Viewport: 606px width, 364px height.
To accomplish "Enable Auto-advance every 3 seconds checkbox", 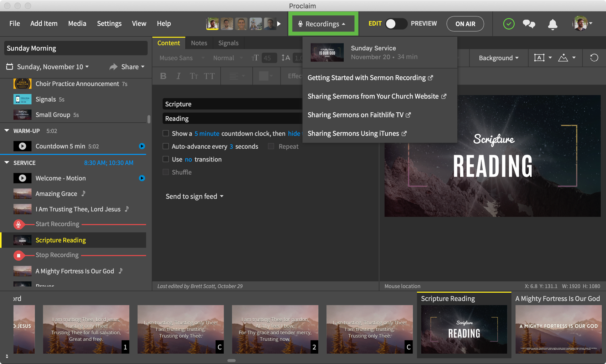I will 166,146.
